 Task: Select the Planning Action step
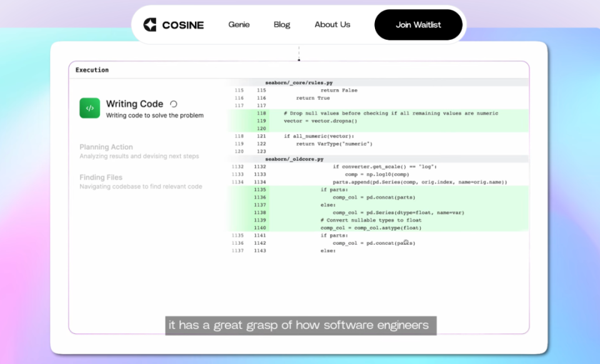point(106,147)
